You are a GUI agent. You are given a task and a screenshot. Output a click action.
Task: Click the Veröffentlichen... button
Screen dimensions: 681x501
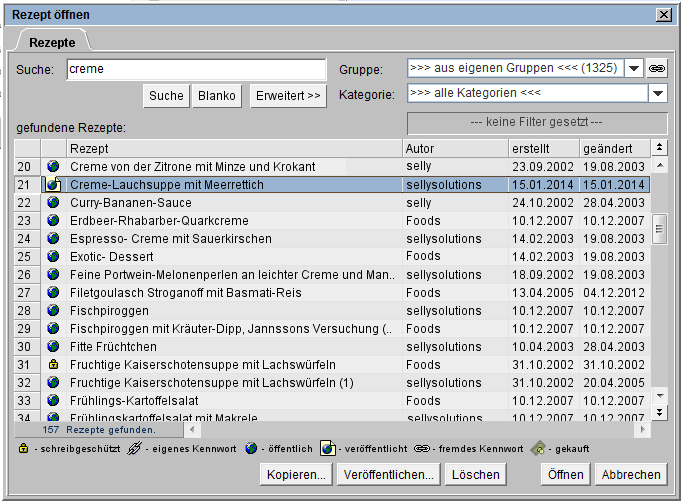tap(388, 474)
